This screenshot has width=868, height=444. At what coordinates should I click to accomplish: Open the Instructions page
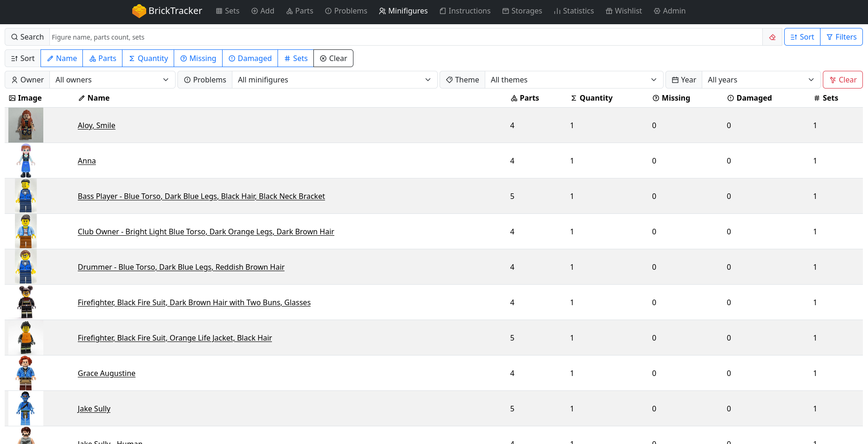(465, 11)
